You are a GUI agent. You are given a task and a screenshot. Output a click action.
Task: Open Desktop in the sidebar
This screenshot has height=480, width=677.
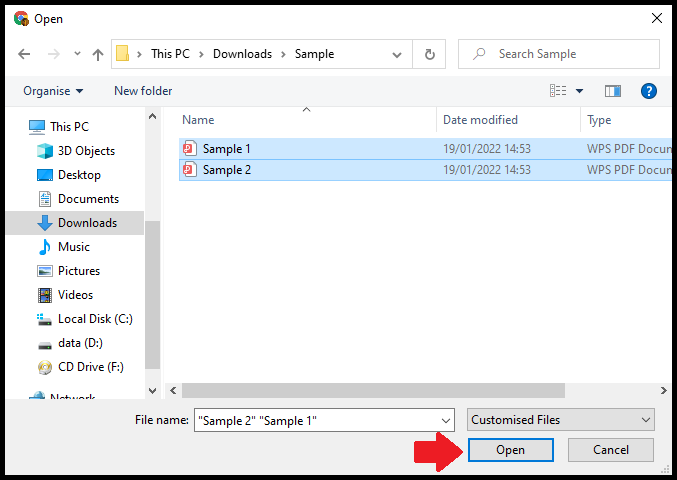(x=79, y=175)
